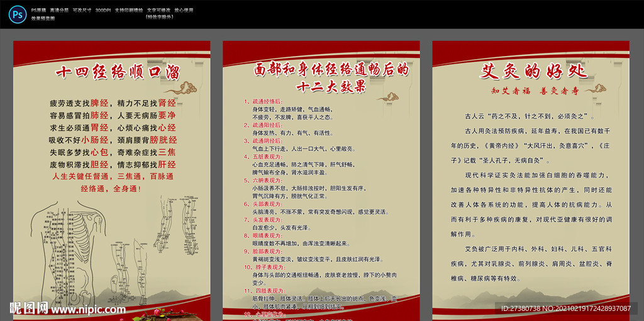
Task: Click the line '失眠多梦找心包'
Action: [x=79, y=152]
